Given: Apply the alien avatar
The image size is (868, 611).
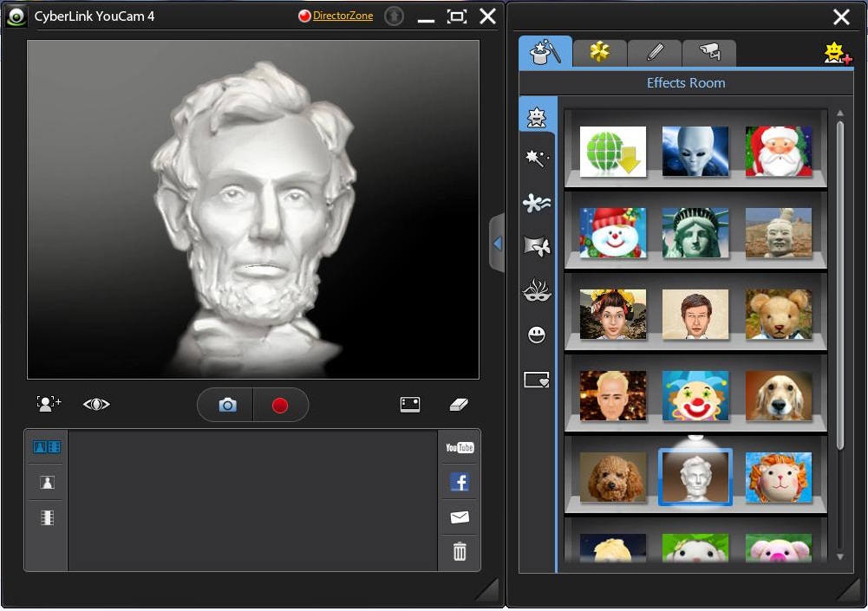Looking at the screenshot, I should click(695, 152).
